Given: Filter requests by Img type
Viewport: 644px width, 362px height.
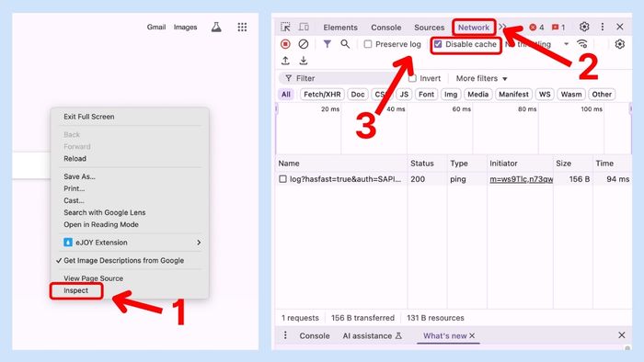Looking at the screenshot, I should (x=451, y=95).
